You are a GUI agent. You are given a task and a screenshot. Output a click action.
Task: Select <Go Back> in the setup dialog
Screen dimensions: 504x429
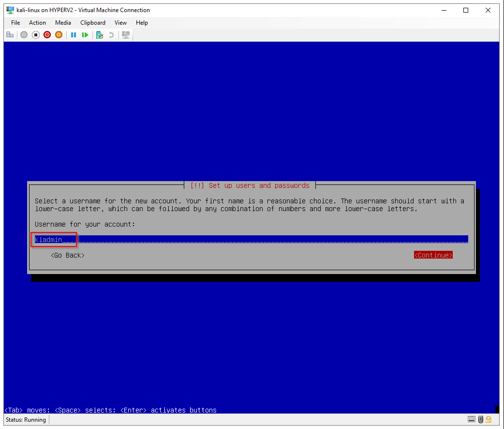(68, 255)
